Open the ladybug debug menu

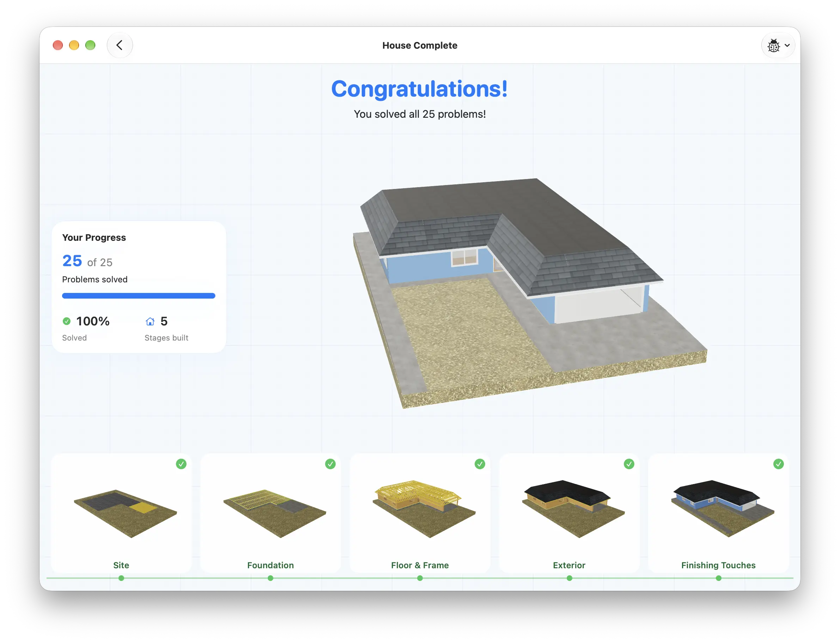click(x=778, y=45)
